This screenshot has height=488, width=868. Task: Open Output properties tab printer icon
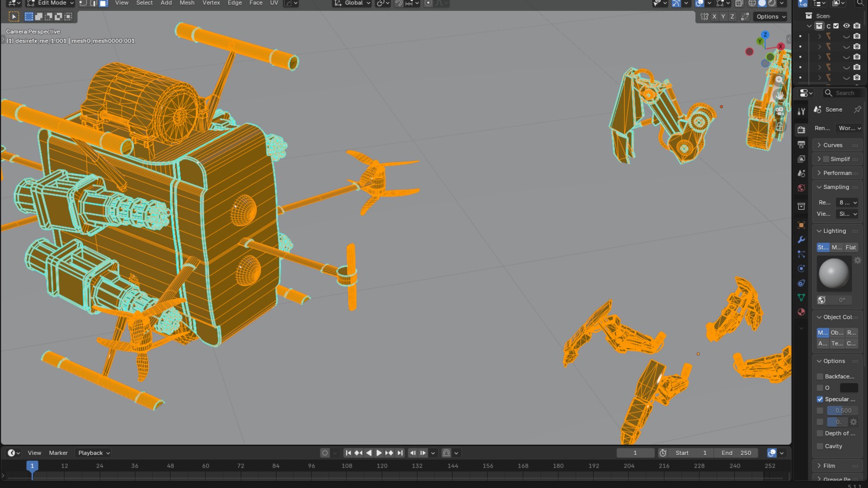point(801,145)
